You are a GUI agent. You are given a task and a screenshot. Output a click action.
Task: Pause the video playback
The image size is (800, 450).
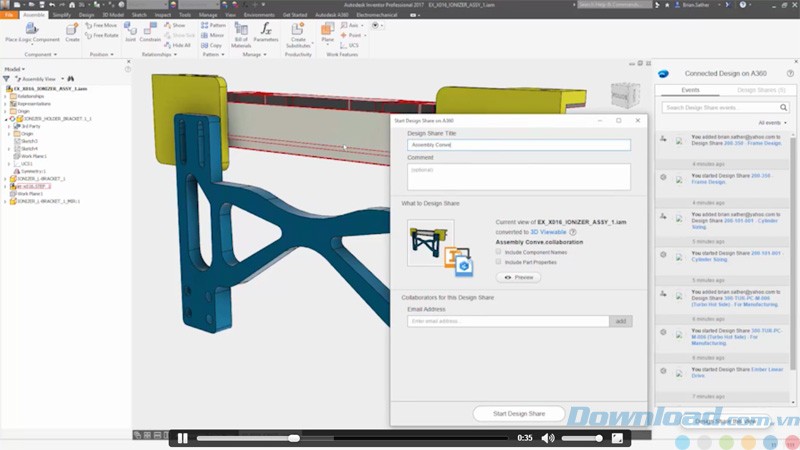[182, 438]
